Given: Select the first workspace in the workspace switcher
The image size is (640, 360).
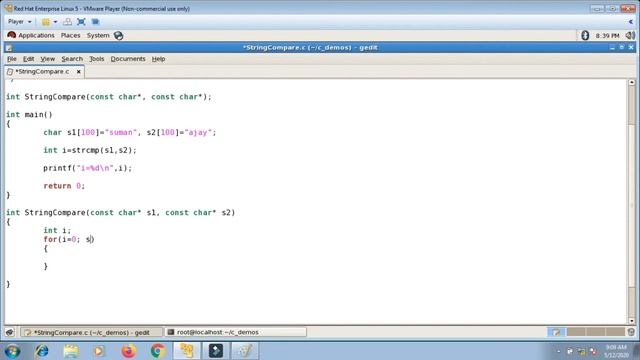Looking at the screenshot, I should tap(556, 332).
